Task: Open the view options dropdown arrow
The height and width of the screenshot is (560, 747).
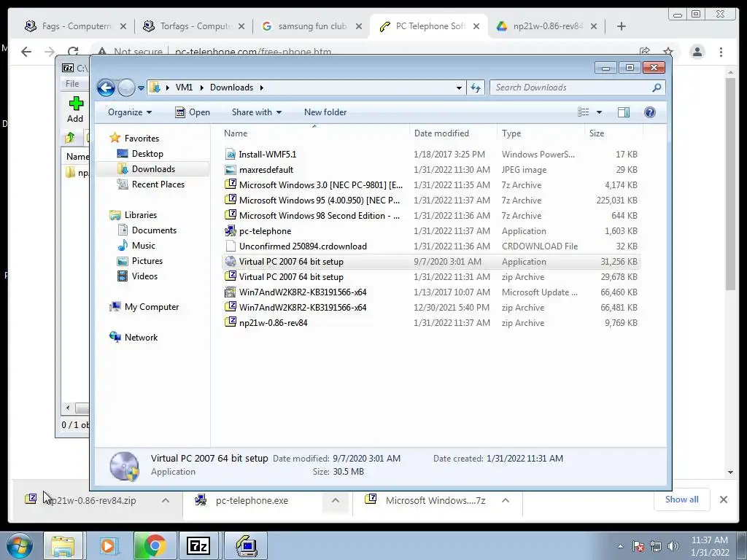Action: 600,112
